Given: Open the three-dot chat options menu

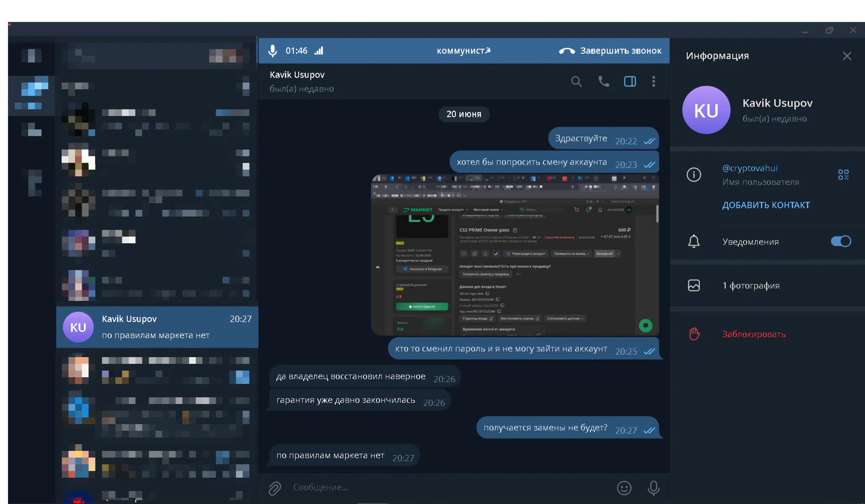Looking at the screenshot, I should pyautogui.click(x=654, y=81).
